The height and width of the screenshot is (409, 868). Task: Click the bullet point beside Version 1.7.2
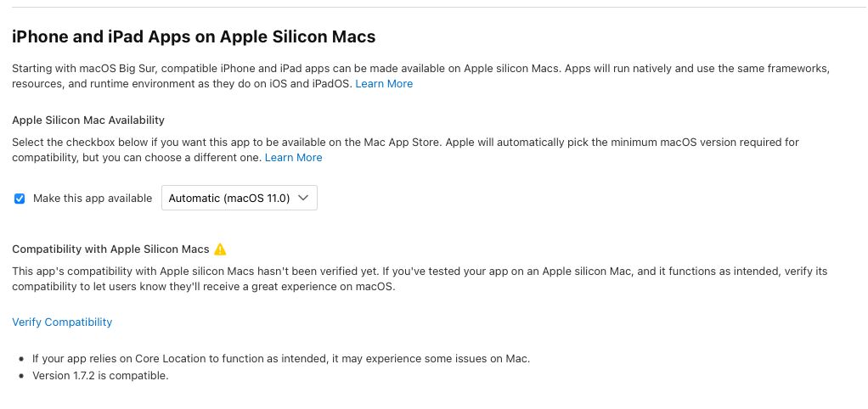point(21,376)
